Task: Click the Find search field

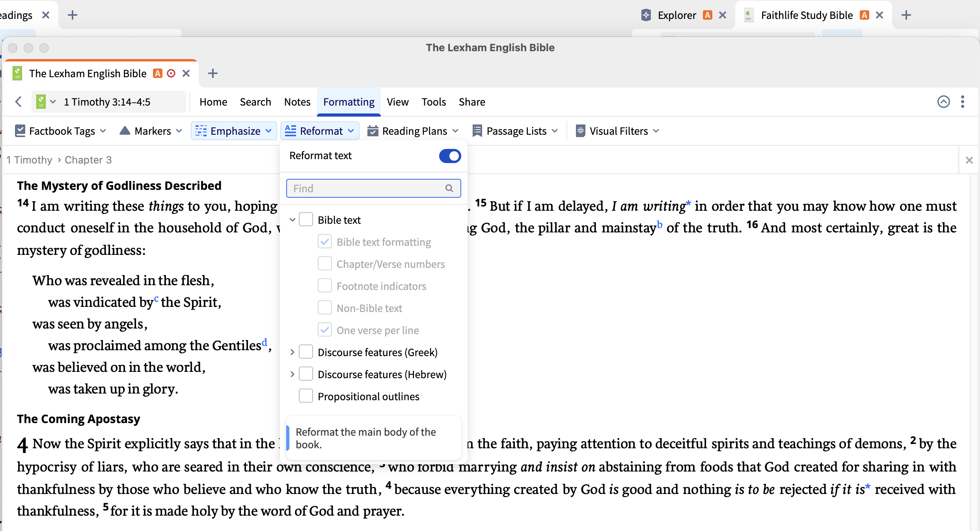Action: 367,188
